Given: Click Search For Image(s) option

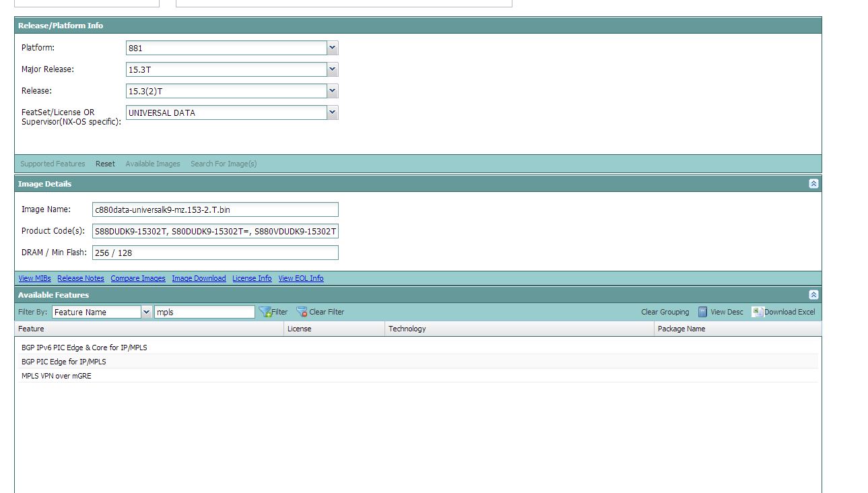Looking at the screenshot, I should point(224,164).
